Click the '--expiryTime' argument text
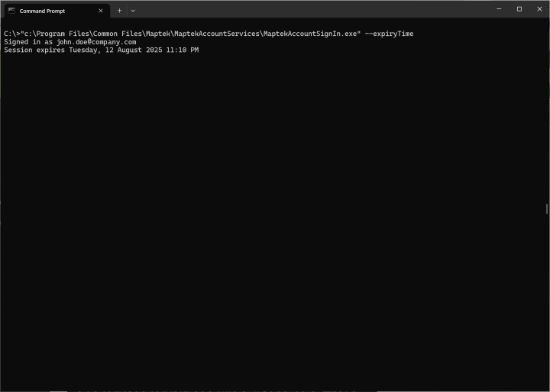550x392 pixels. (x=389, y=34)
